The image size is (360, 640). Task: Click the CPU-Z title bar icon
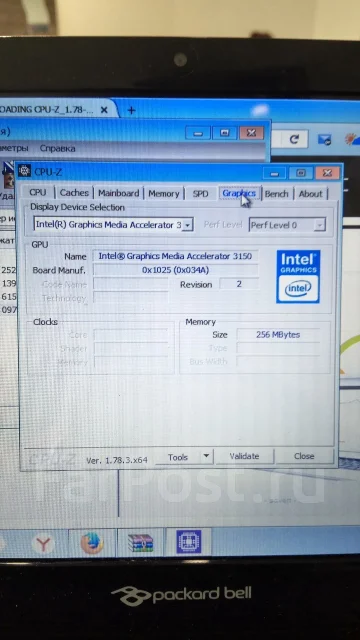point(24,171)
